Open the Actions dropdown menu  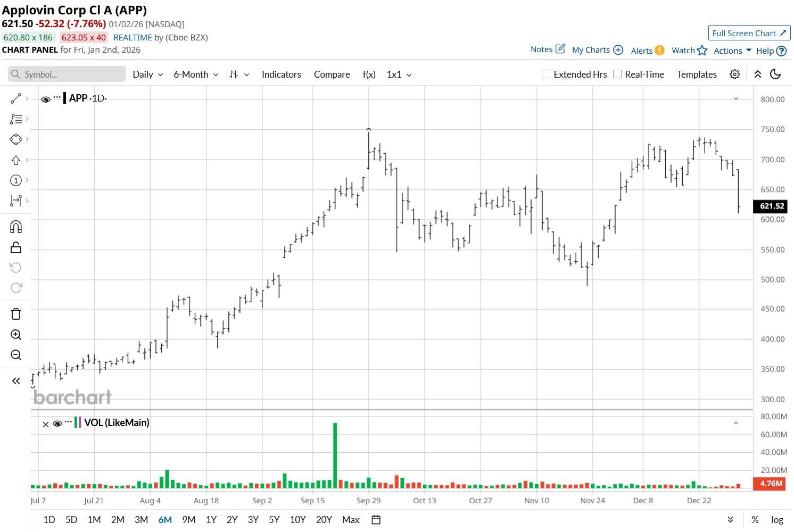click(732, 51)
